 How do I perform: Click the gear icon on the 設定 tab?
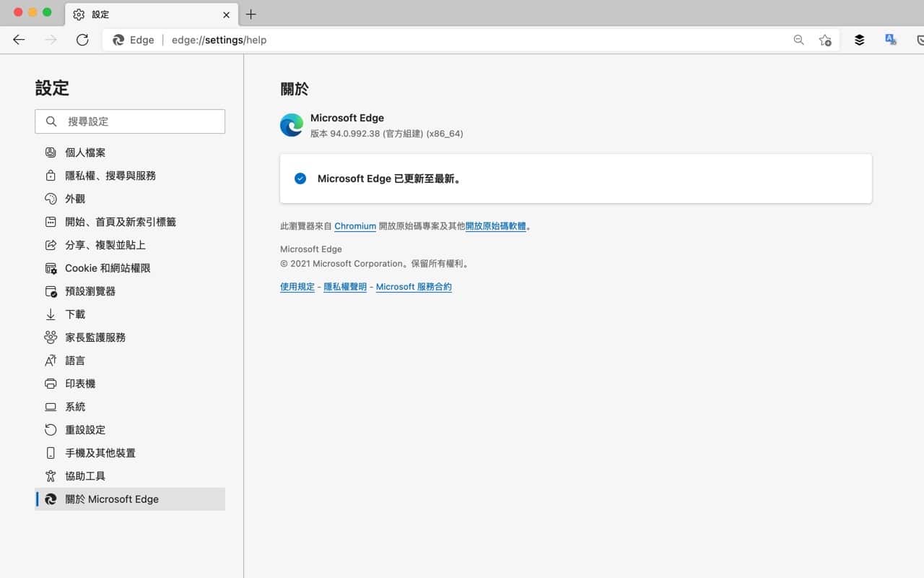[x=79, y=14]
